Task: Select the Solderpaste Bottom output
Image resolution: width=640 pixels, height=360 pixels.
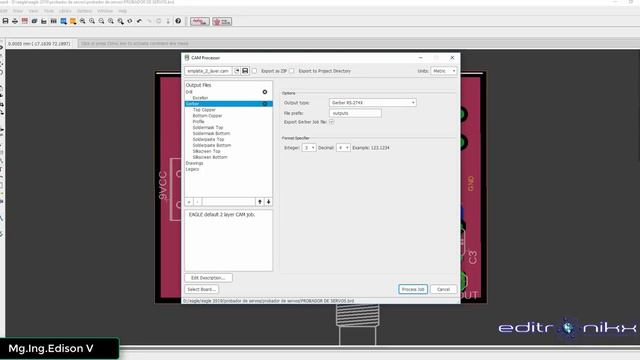Action: 212,145
